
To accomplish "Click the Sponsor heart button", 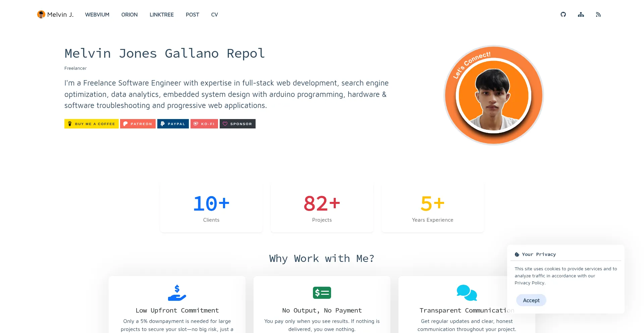I will click(x=237, y=124).
